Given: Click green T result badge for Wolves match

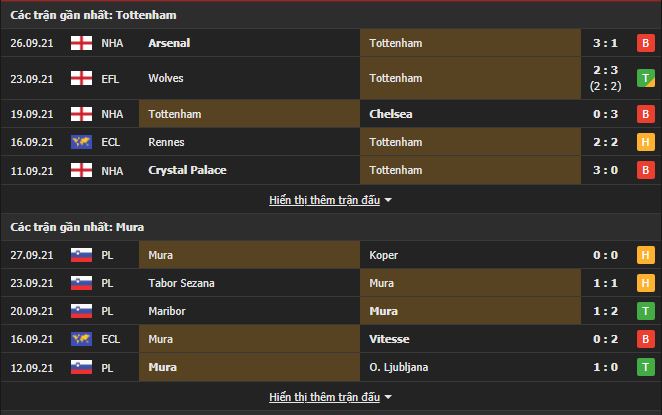Looking at the screenshot, I should click(646, 78).
